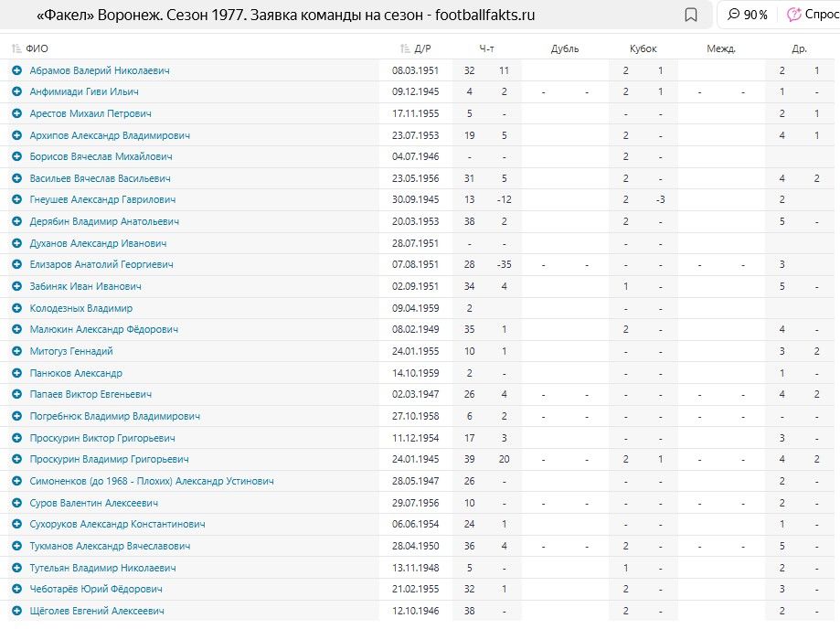Click the bookmark icon in the title bar
Viewport: 840px width, 629px height.
point(691,16)
